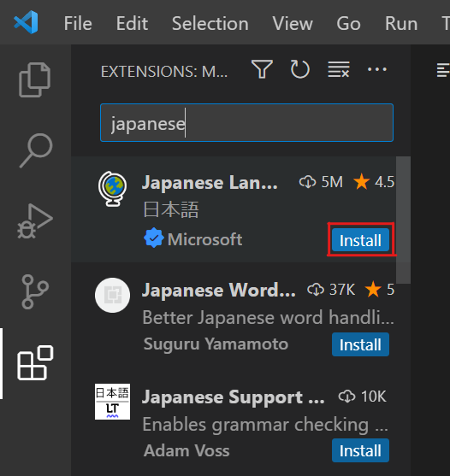Refresh the extensions list

click(300, 69)
